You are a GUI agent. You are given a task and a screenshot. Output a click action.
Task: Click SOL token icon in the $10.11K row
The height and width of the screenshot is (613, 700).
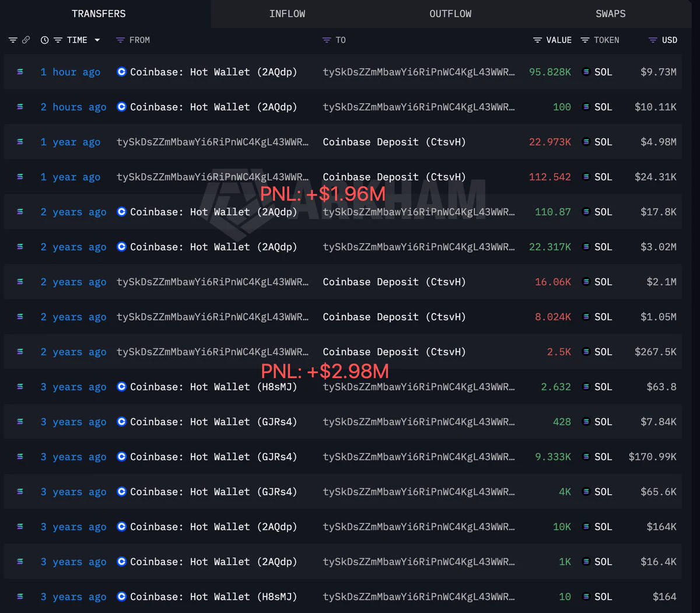coord(586,107)
